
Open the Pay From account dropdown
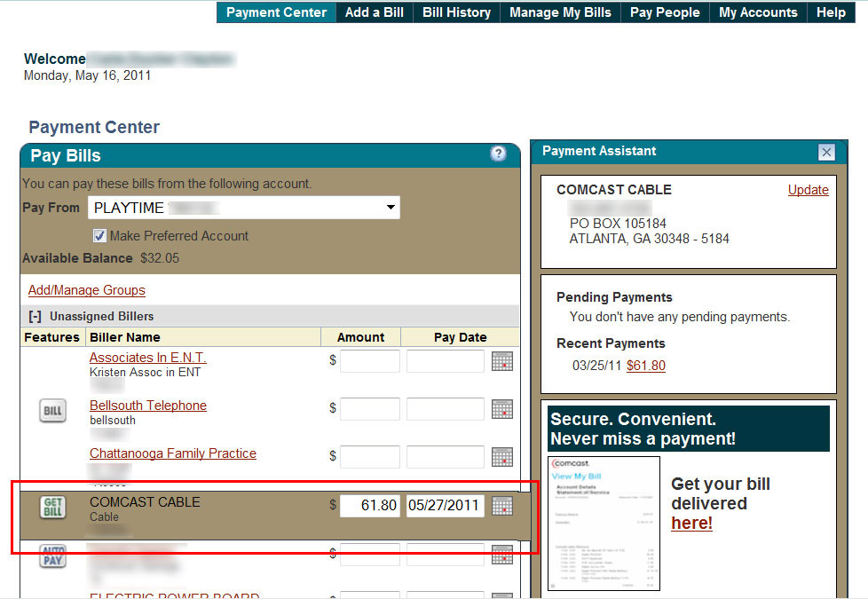(243, 208)
